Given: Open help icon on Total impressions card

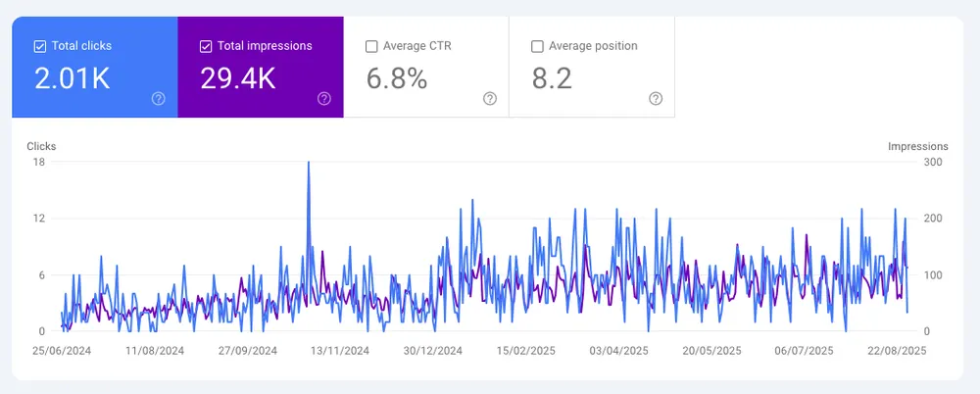Looking at the screenshot, I should [323, 98].
